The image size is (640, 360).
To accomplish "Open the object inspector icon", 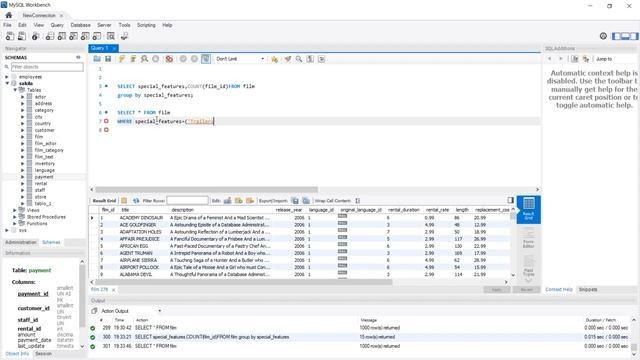I will [36, 36].
